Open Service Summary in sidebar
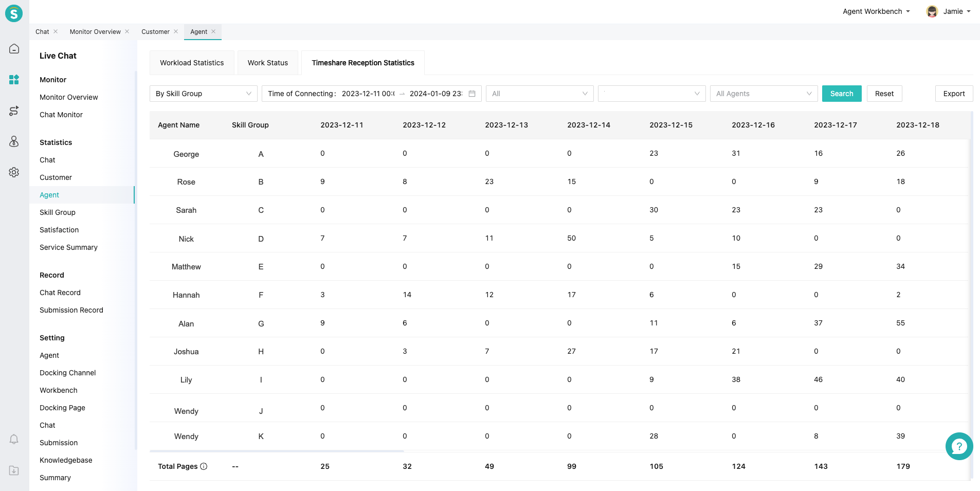This screenshot has width=980, height=491. click(x=68, y=247)
